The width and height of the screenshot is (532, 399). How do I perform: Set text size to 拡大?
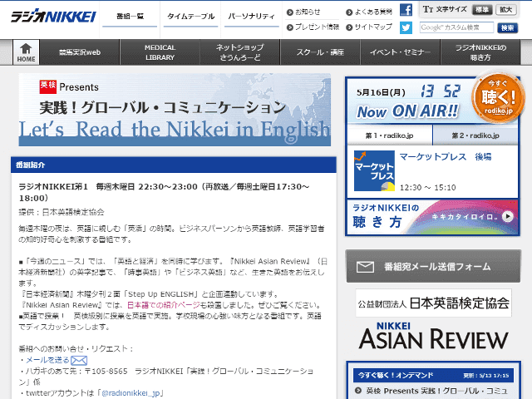click(x=505, y=9)
